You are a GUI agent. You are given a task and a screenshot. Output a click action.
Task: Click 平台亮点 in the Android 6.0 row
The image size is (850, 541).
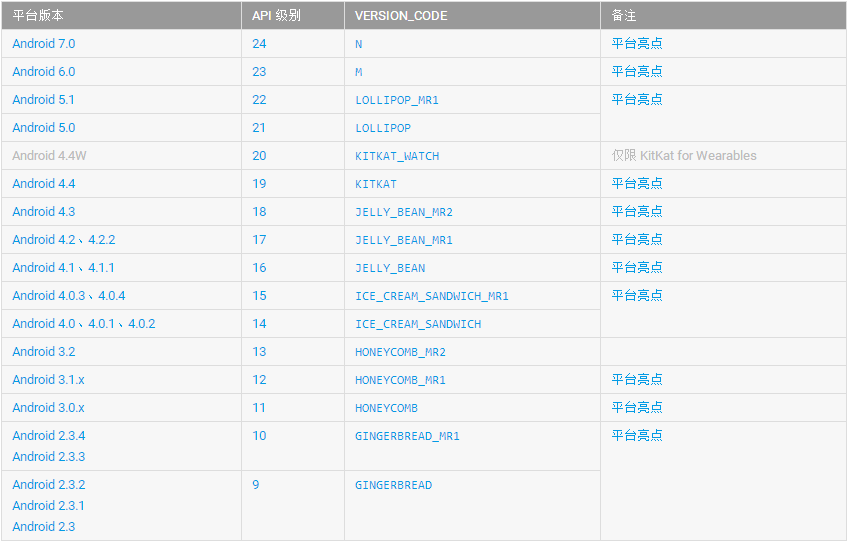637,72
